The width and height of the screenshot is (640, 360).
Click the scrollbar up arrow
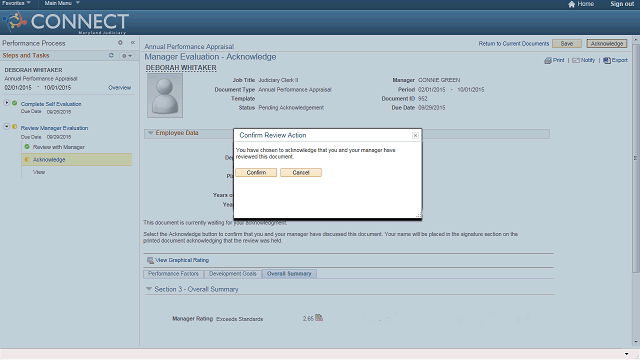pyautogui.click(x=635, y=40)
